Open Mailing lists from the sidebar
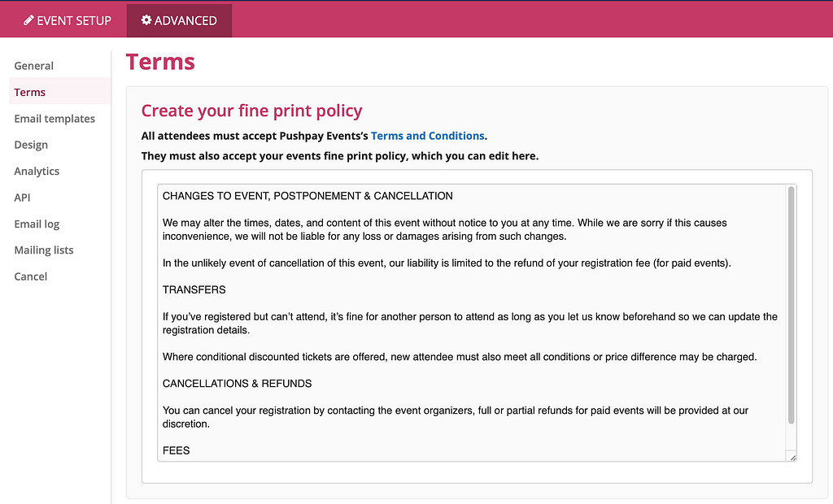 (44, 250)
